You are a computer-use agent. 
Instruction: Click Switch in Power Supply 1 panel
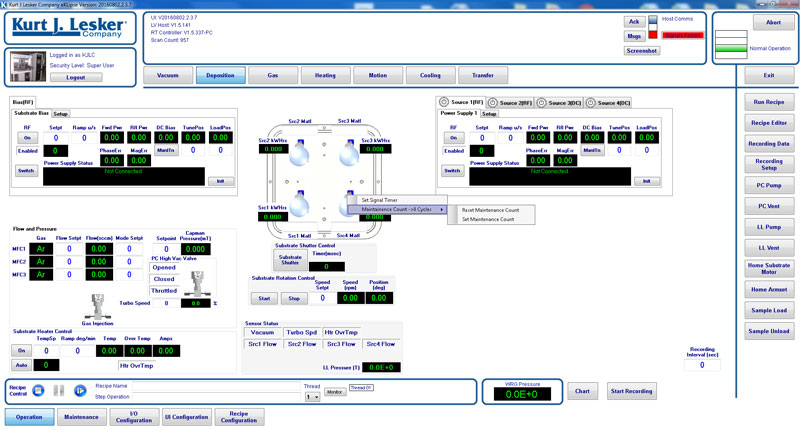[x=452, y=170]
